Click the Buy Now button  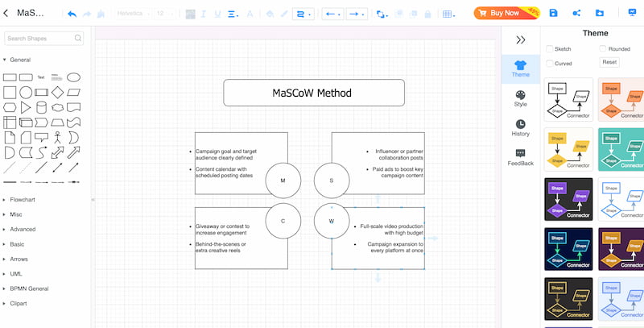pos(503,13)
